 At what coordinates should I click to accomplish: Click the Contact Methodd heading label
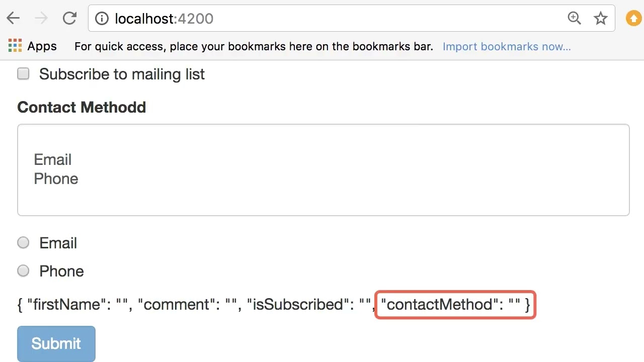click(x=82, y=107)
